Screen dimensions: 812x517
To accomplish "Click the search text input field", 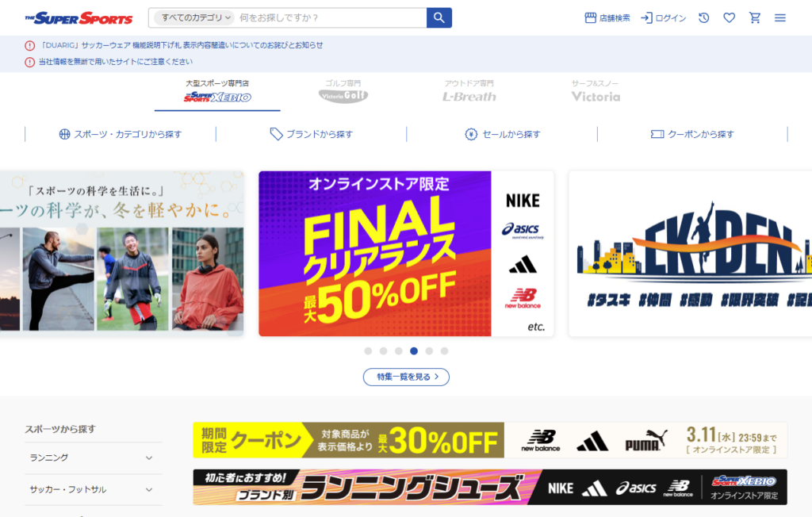I will 331,17.
